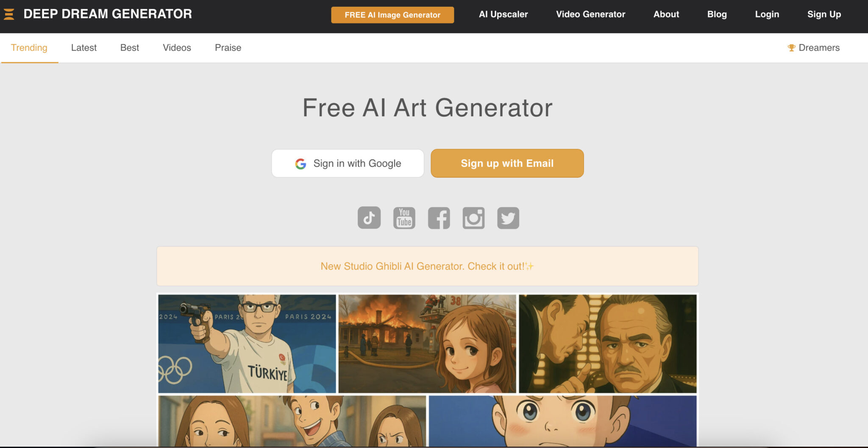Click the FREE AI Image Generator button
The image size is (868, 448).
[x=392, y=15]
